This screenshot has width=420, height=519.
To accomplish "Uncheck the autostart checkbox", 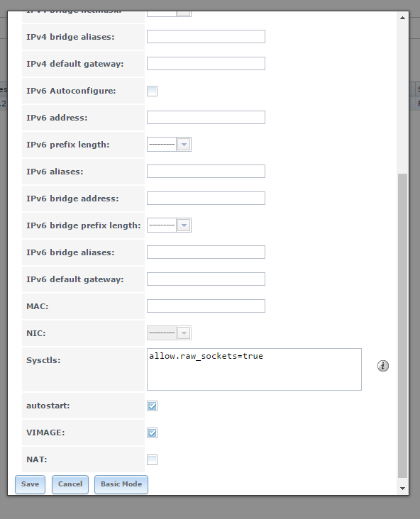I will [152, 406].
